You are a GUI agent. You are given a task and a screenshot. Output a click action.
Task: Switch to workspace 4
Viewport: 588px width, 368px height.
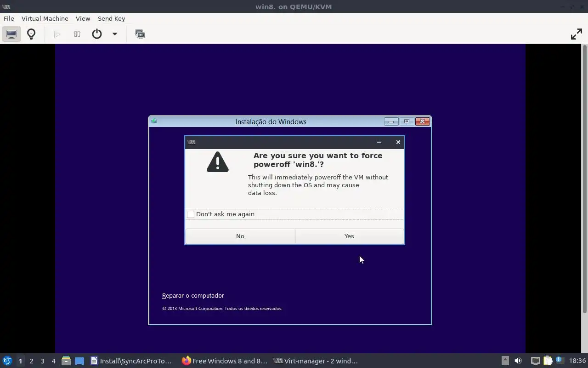pyautogui.click(x=53, y=361)
